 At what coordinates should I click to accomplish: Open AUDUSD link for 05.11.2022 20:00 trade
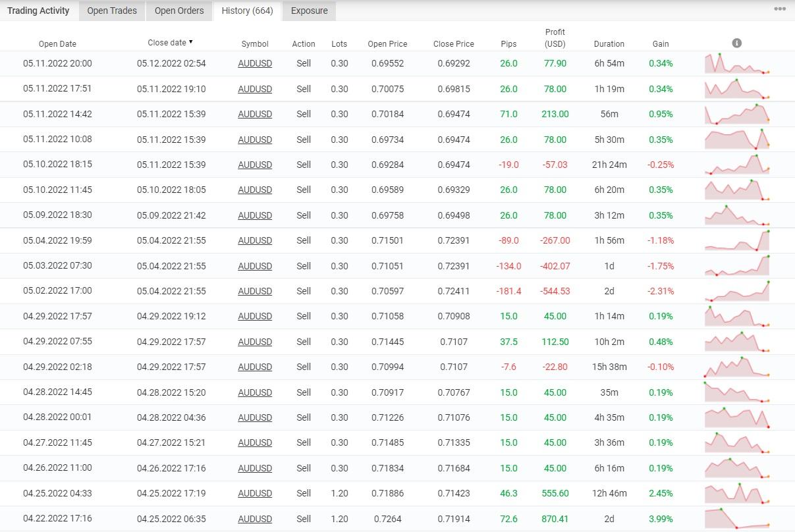point(255,64)
